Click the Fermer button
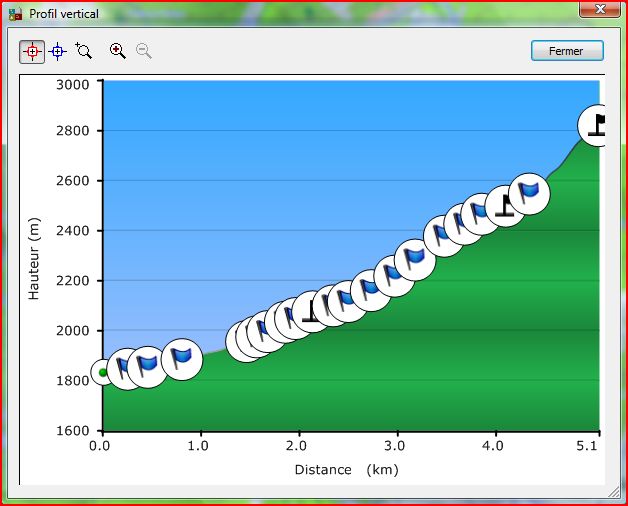628x506 pixels. [x=567, y=51]
